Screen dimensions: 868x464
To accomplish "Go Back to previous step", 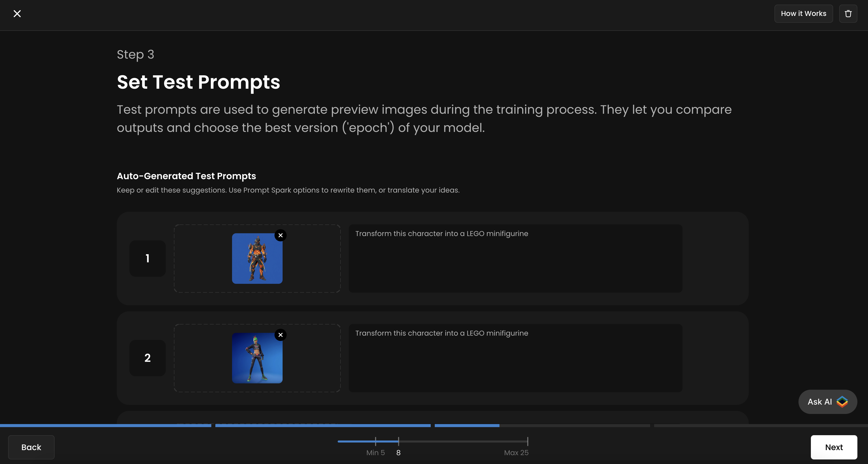I will 31,447.
